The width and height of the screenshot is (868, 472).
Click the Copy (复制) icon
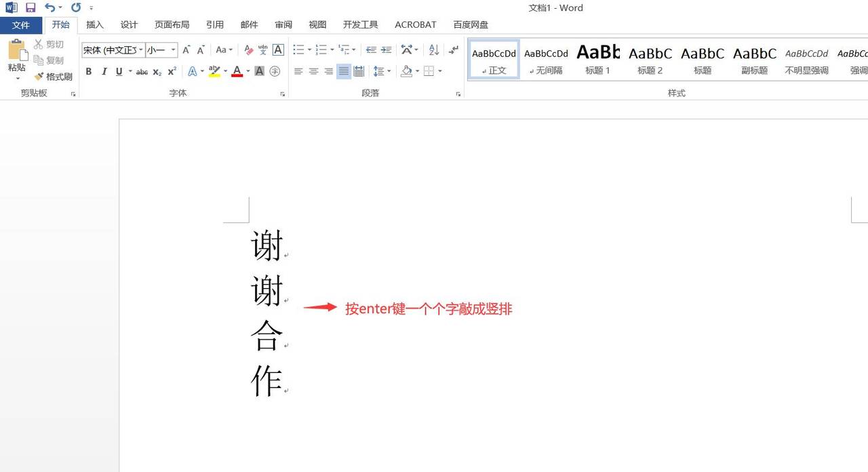click(x=40, y=60)
